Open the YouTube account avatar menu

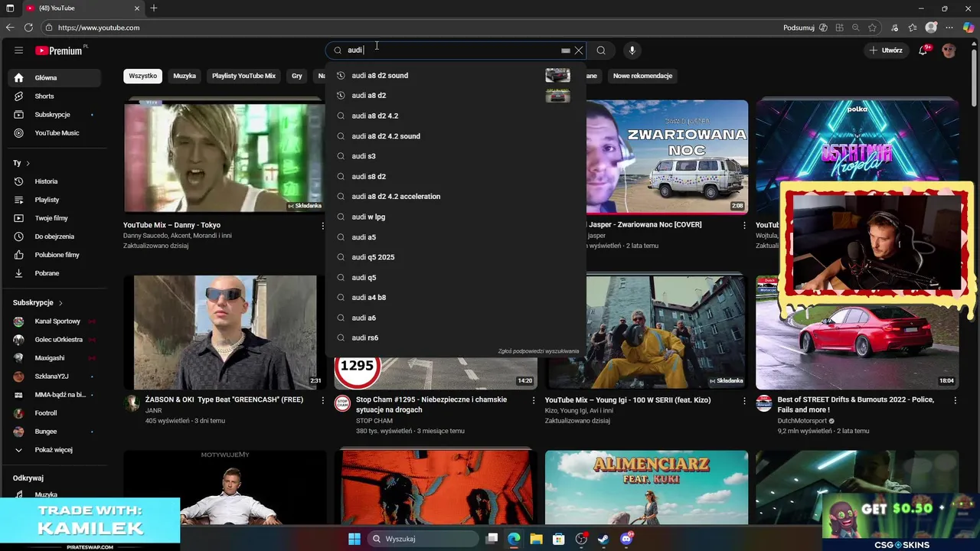[949, 51]
